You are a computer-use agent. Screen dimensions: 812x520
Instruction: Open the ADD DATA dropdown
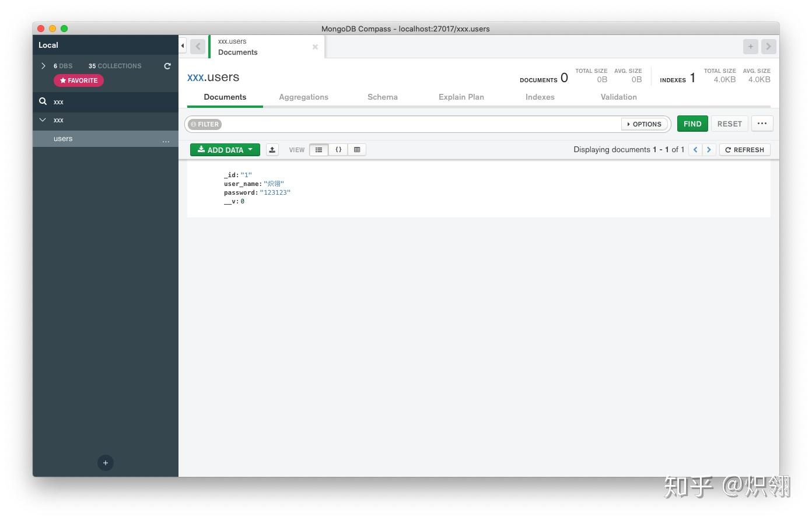pos(225,149)
